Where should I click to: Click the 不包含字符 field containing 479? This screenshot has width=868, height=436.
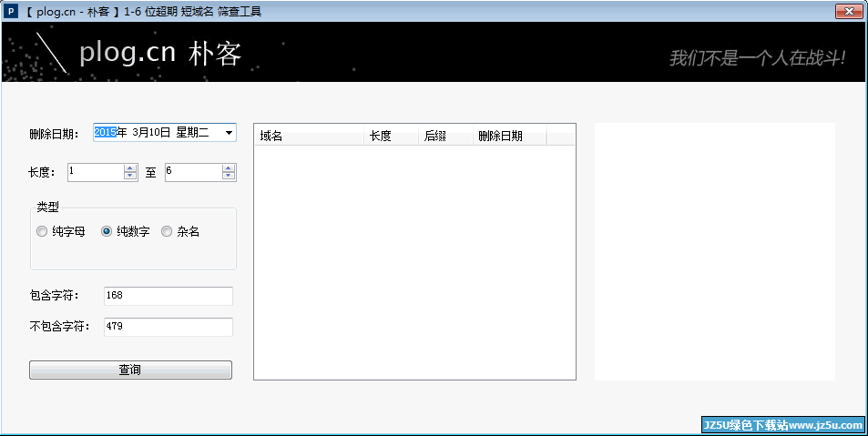168,327
